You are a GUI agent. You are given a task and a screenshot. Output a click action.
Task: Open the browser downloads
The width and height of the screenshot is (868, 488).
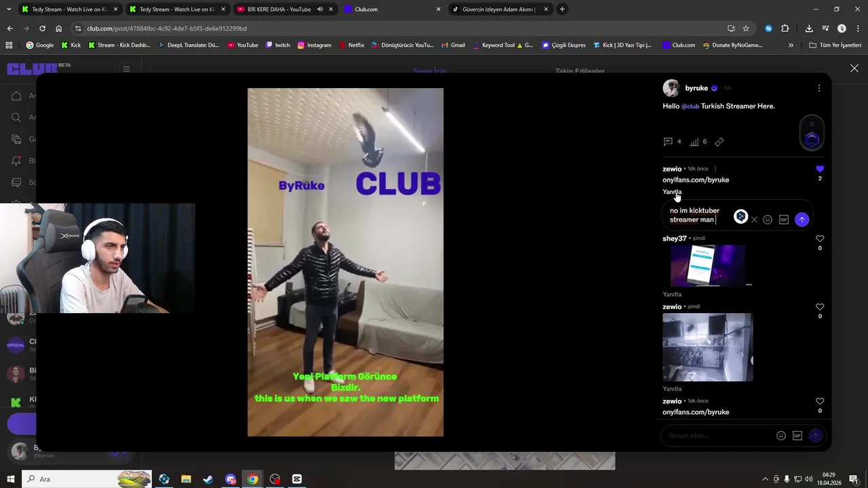pyautogui.click(x=809, y=28)
